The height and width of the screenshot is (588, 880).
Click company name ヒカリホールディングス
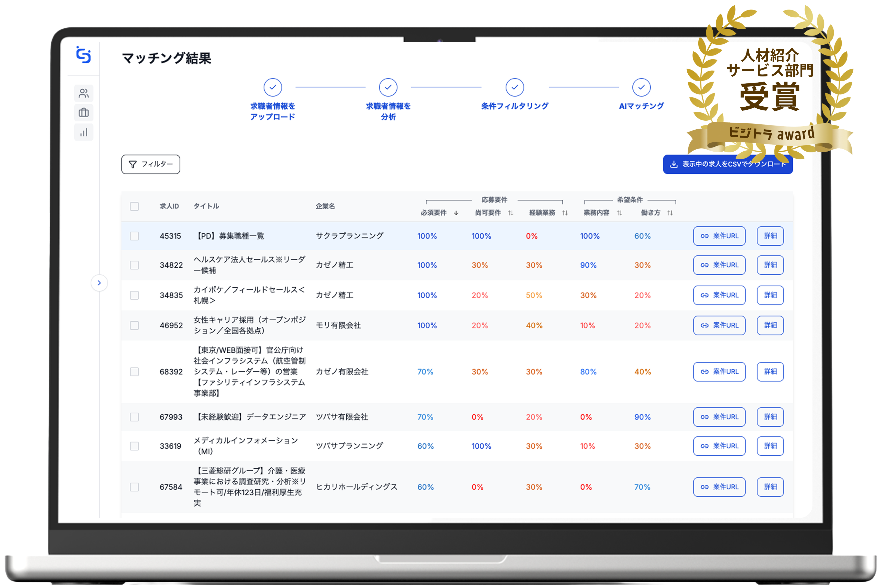click(x=357, y=487)
